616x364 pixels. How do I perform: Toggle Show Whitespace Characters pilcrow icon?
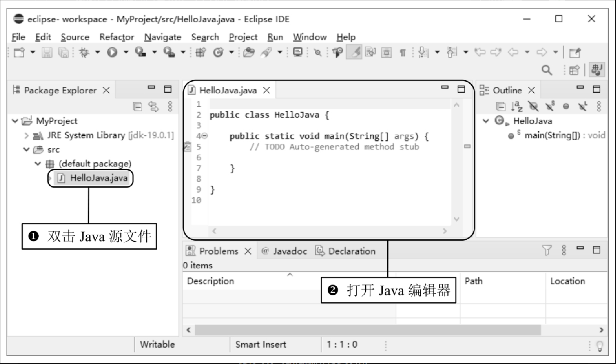(x=403, y=53)
